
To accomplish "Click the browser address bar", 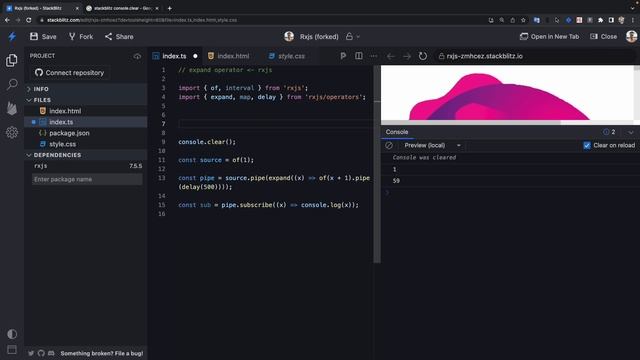I will (x=261, y=20).
